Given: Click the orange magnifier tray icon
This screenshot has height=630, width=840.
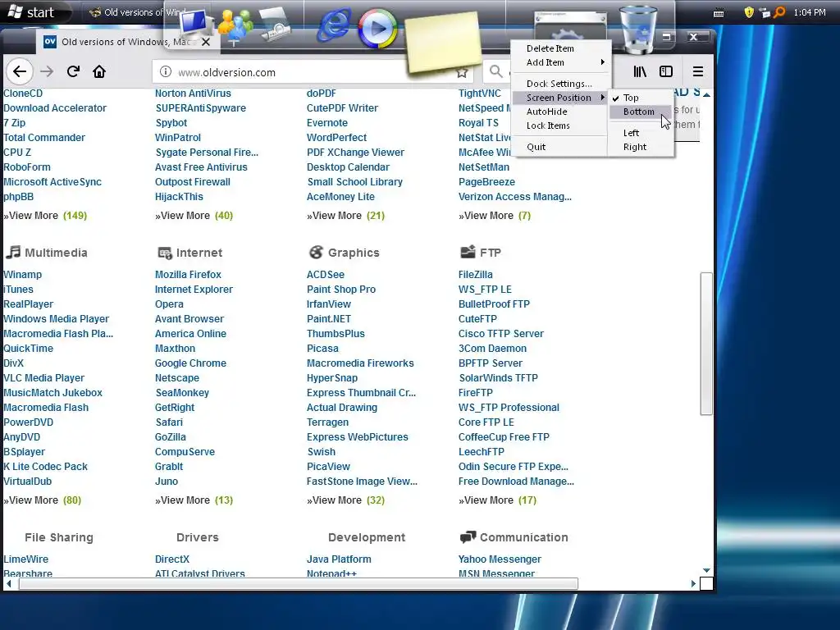Looking at the screenshot, I should pos(779,11).
